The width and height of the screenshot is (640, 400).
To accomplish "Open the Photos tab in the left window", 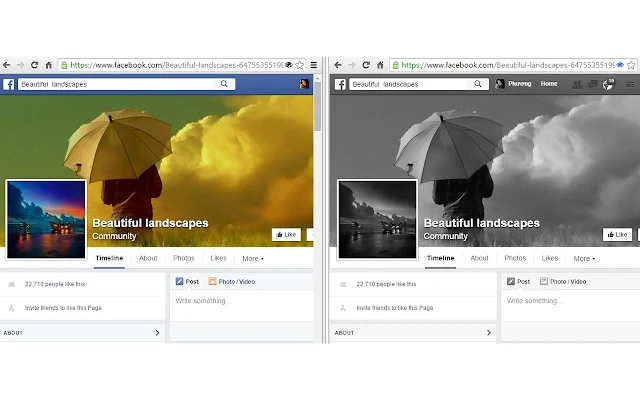I will tap(183, 258).
